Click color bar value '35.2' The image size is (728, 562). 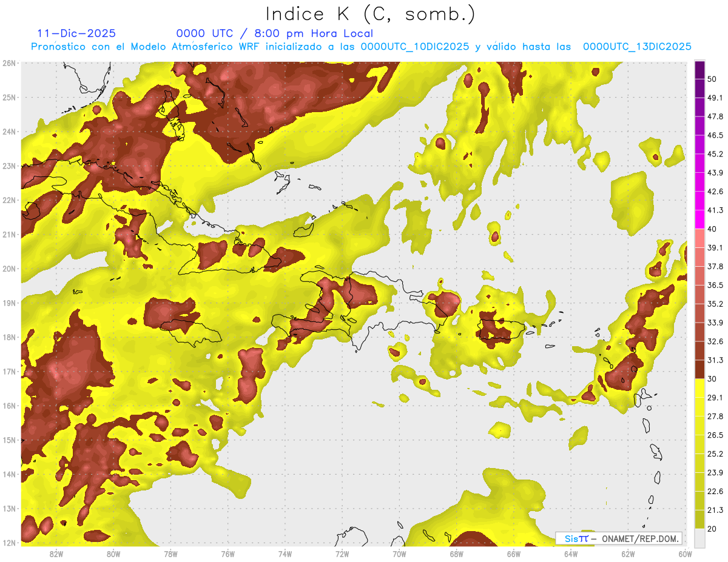[x=715, y=304]
